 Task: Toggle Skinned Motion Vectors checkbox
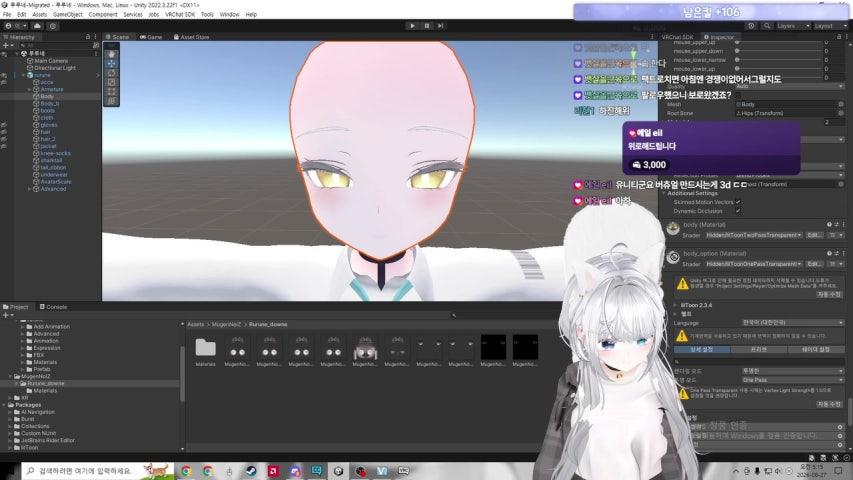tap(738, 202)
